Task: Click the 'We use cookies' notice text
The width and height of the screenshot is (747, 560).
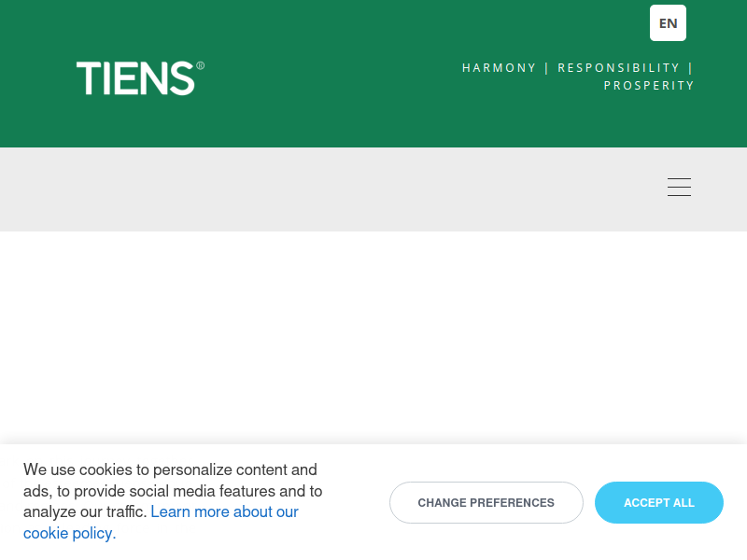Action: click(173, 501)
